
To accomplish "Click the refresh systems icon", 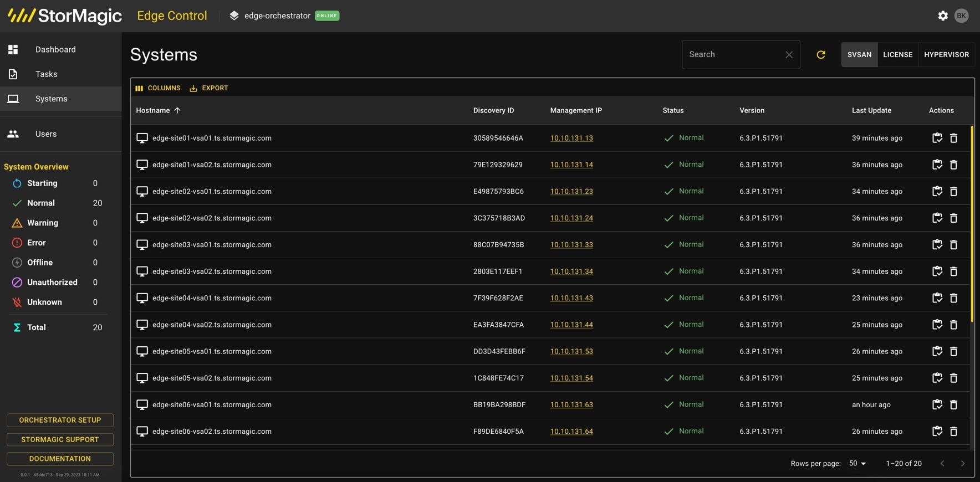I will coord(821,55).
